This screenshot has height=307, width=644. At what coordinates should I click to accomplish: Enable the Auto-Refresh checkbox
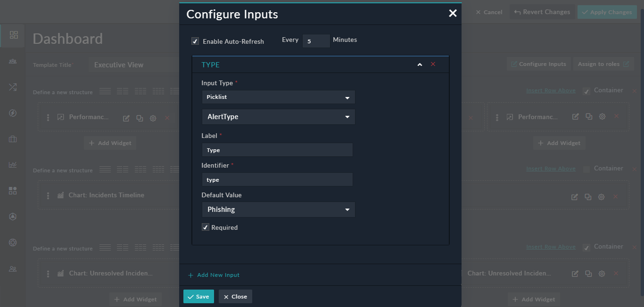[x=195, y=41]
